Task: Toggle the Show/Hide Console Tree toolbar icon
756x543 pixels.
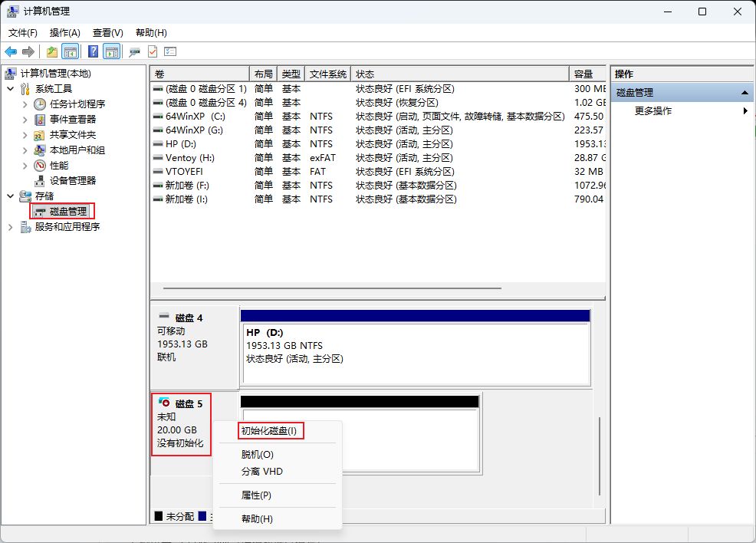Action: tap(71, 51)
